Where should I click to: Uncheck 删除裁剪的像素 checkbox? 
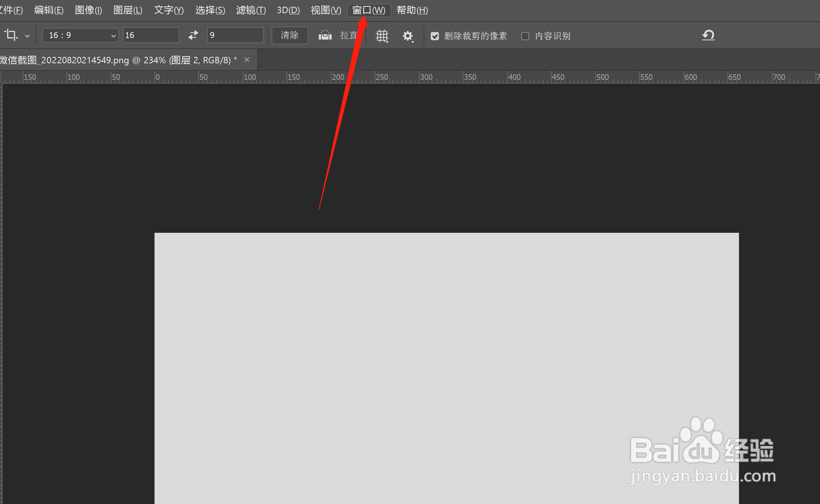click(x=435, y=36)
